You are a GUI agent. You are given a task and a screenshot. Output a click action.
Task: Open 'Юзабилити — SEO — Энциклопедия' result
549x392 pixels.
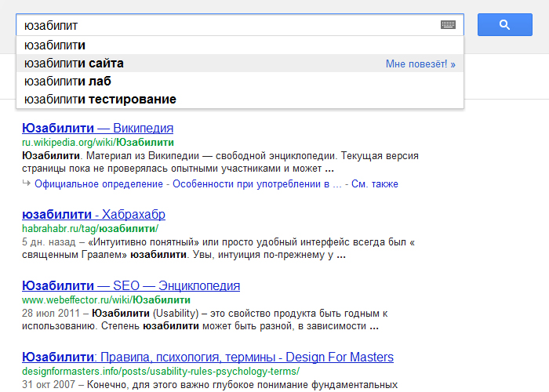(x=131, y=285)
